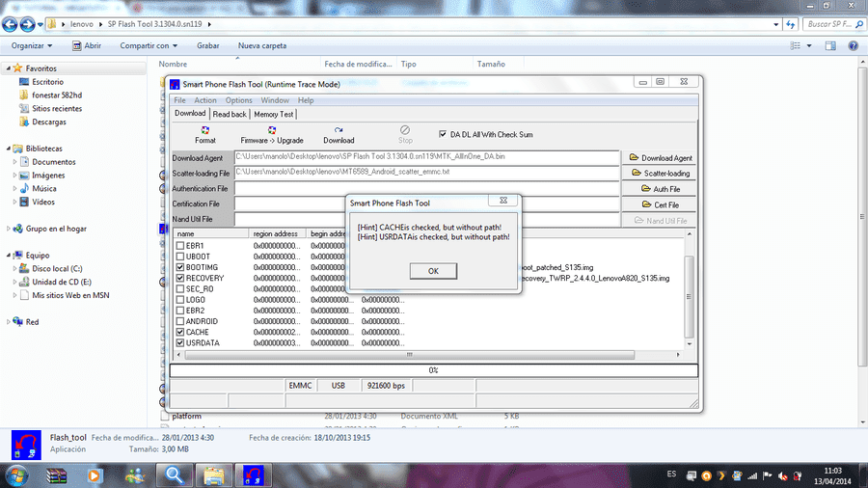This screenshot has height=488, width=868.
Task: Collapse the Bibliotecas tree group
Action: click(x=9, y=149)
